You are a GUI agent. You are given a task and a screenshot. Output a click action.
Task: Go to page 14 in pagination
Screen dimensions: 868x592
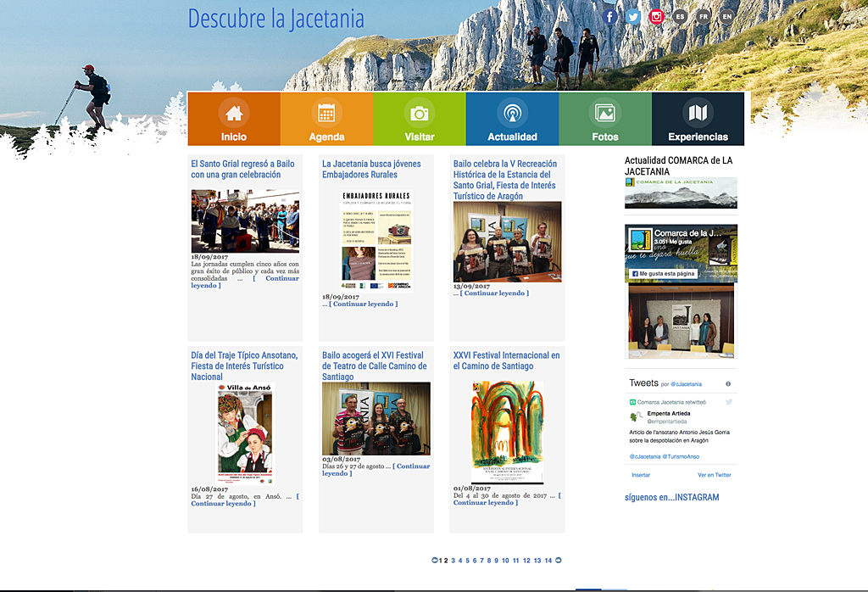pos(548,561)
